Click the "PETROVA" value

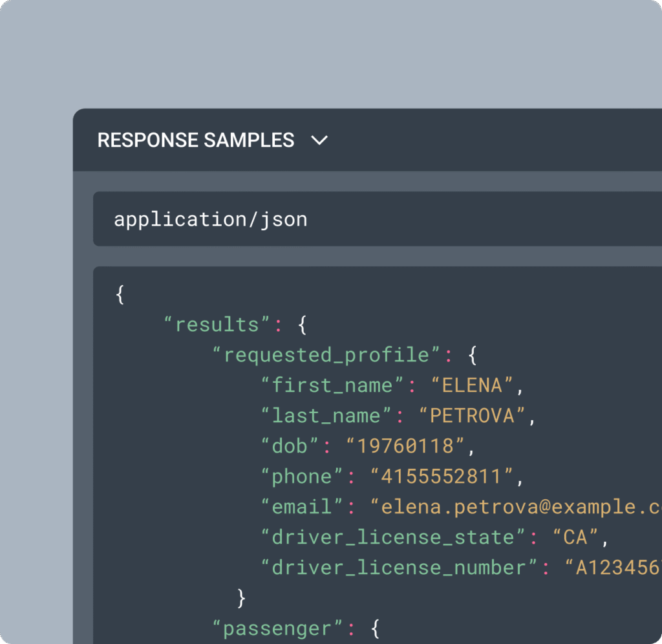click(x=472, y=416)
